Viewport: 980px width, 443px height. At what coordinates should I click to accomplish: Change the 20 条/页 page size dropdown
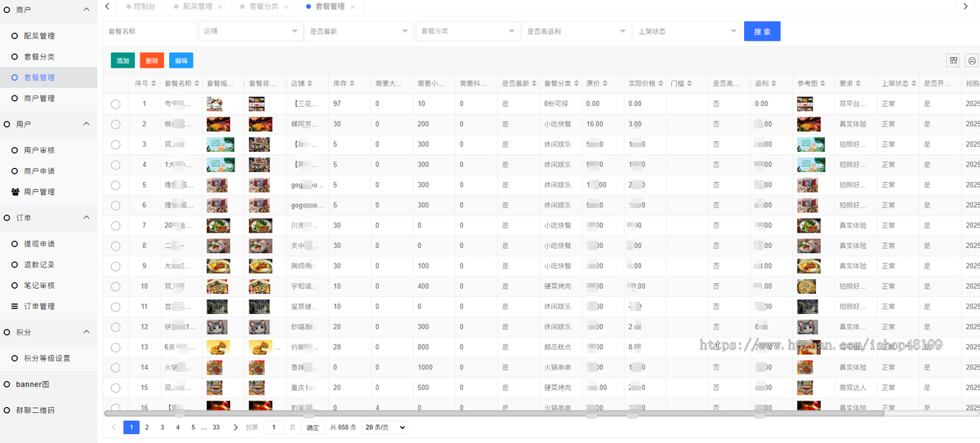pyautogui.click(x=385, y=427)
